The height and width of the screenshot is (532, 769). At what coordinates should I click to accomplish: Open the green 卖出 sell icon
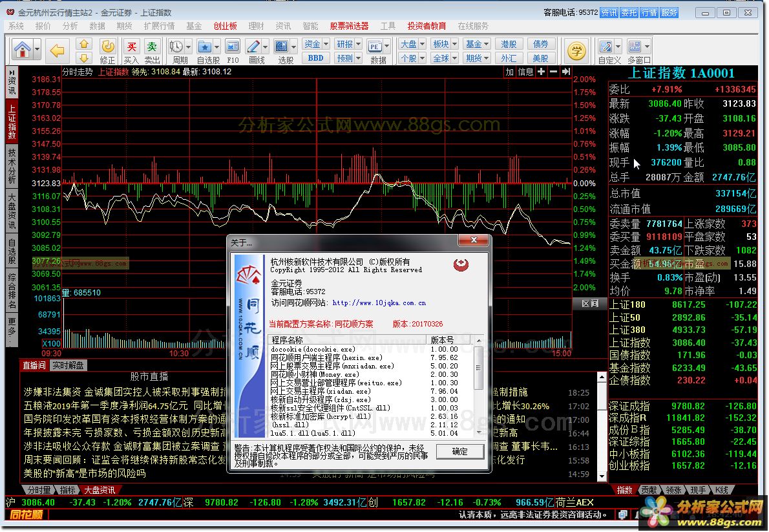(x=152, y=51)
